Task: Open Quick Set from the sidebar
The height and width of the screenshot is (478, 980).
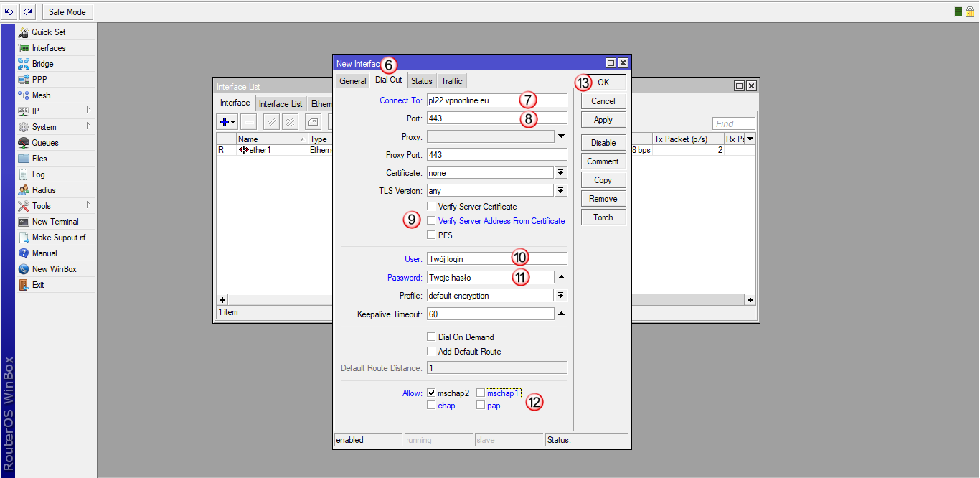Action: point(48,32)
